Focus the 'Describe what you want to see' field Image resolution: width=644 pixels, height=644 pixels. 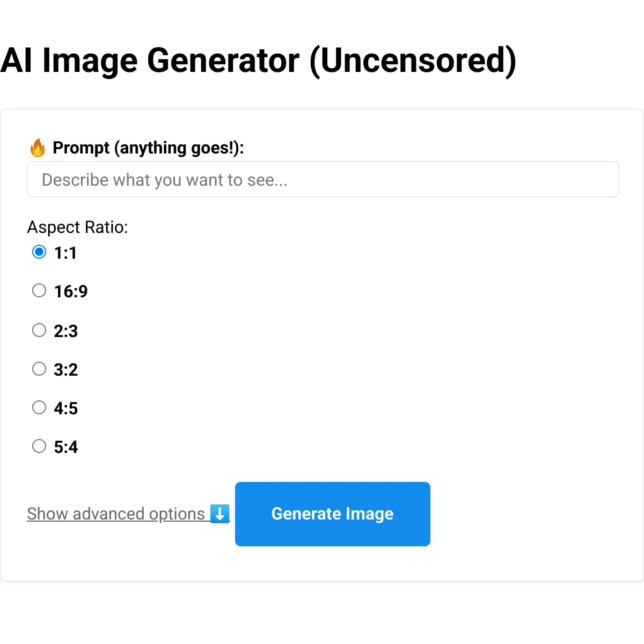[323, 179]
